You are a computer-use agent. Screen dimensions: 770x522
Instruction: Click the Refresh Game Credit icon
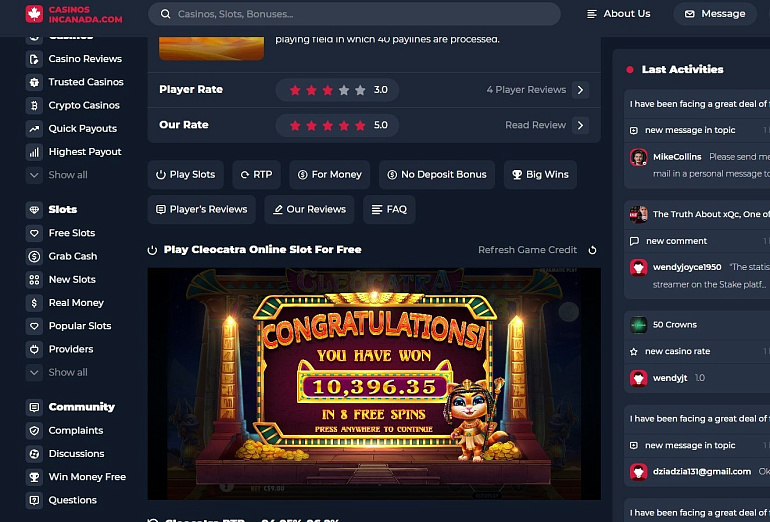pyautogui.click(x=592, y=250)
